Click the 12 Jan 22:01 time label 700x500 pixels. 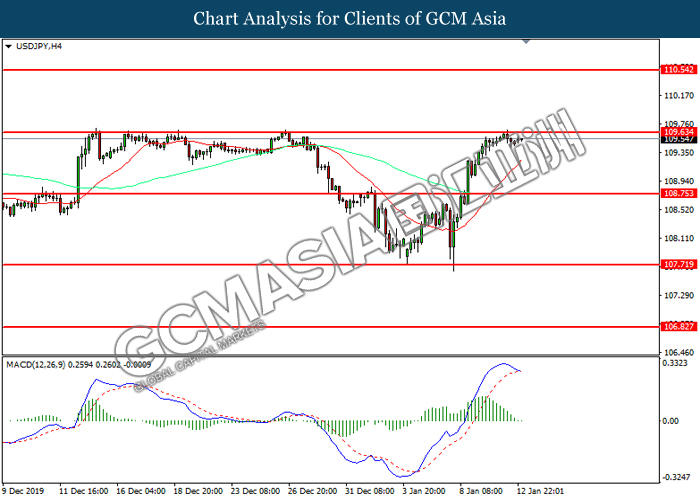pyautogui.click(x=540, y=491)
